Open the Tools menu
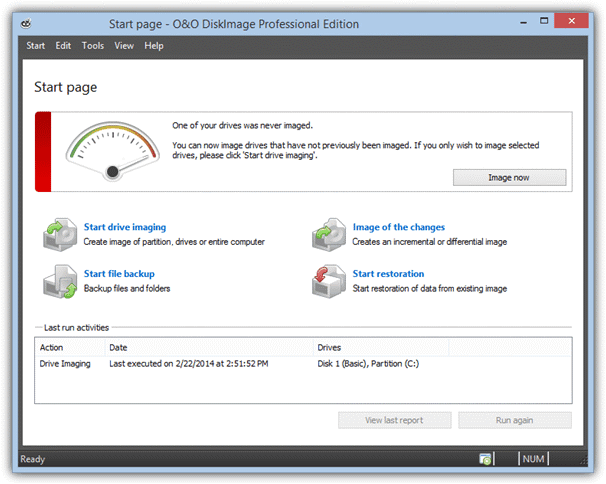This screenshot has width=606, height=484. (x=93, y=46)
